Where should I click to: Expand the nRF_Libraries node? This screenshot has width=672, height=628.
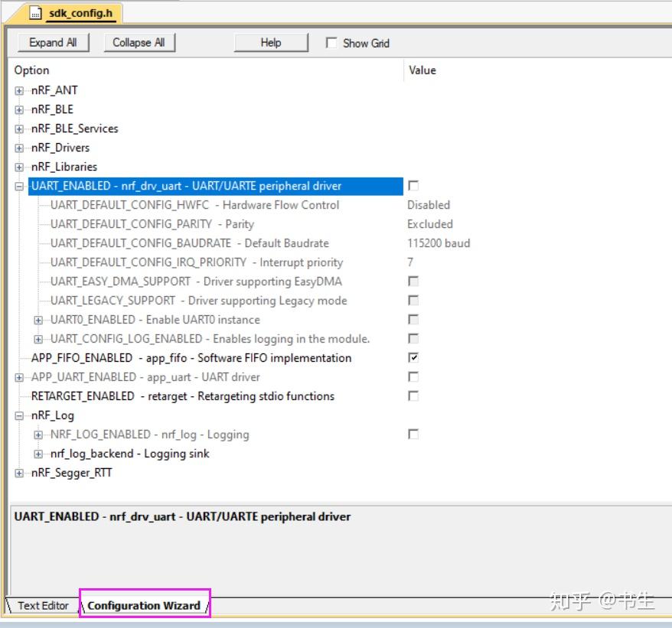pos(19,167)
